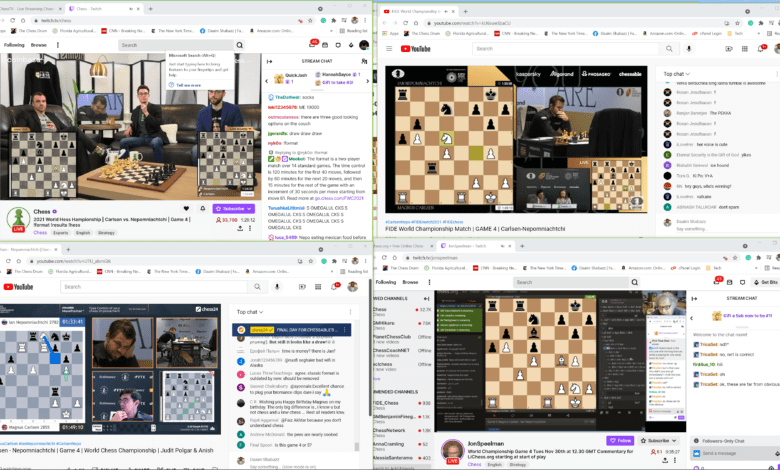Click the YouTube logo in top-right window
Screen dimensions: 780x470
[x=416, y=49]
